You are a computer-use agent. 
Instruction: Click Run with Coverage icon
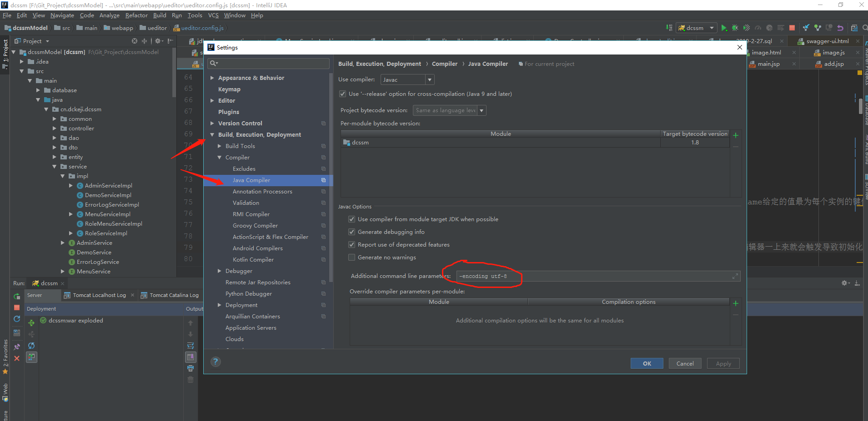[x=746, y=28]
